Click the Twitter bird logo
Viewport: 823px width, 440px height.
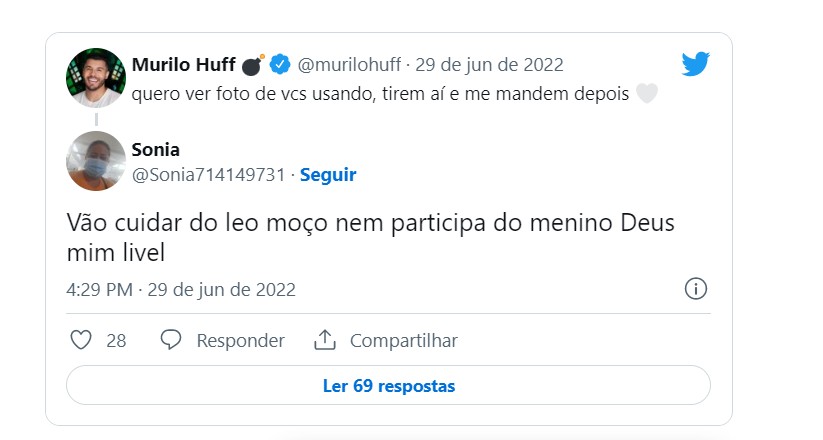[695, 64]
